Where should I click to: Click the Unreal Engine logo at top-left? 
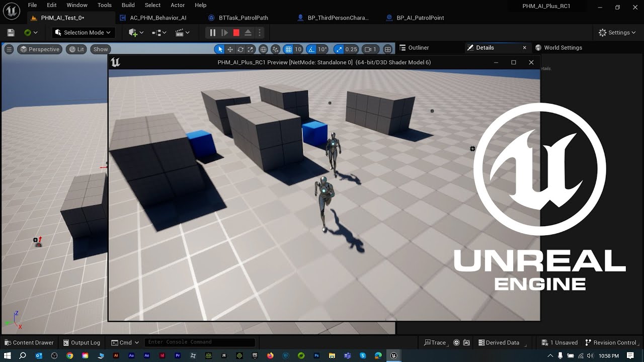pos(11,11)
